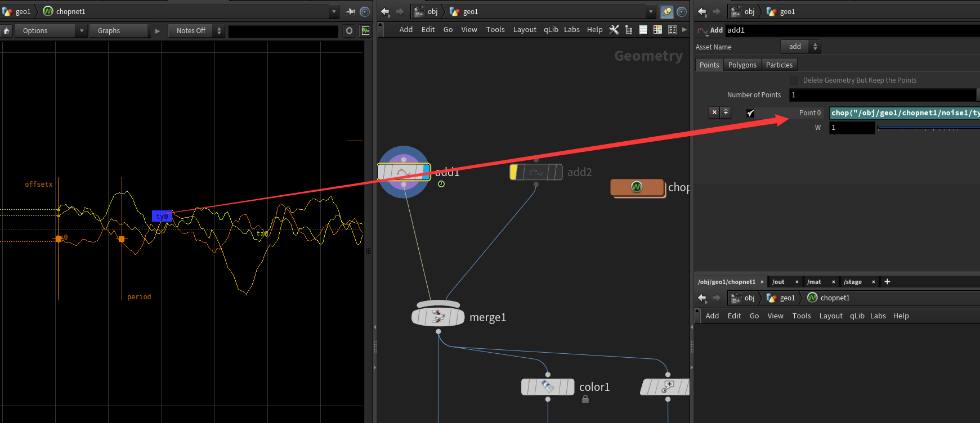Click the play arrow beside Graphs
980x423 pixels.
click(x=158, y=31)
